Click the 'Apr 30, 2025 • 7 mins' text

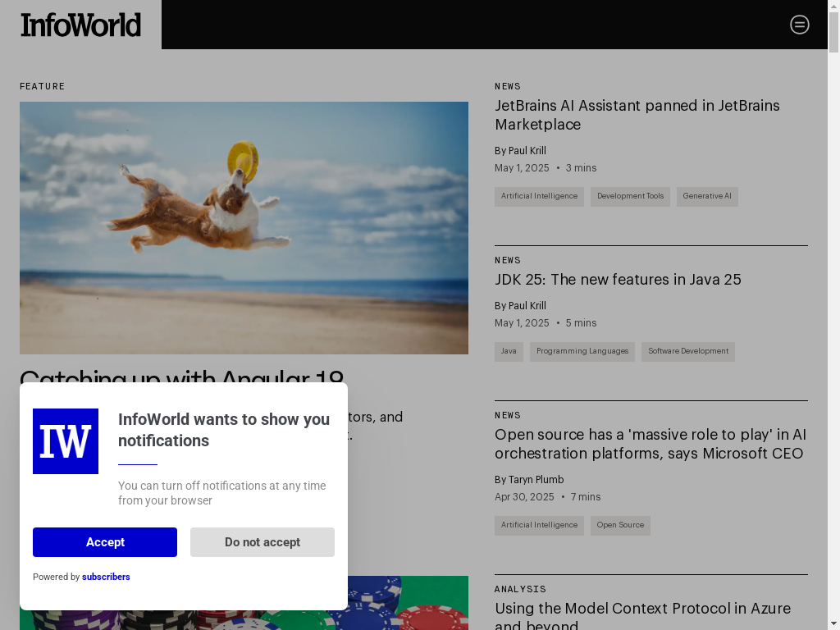tap(547, 496)
